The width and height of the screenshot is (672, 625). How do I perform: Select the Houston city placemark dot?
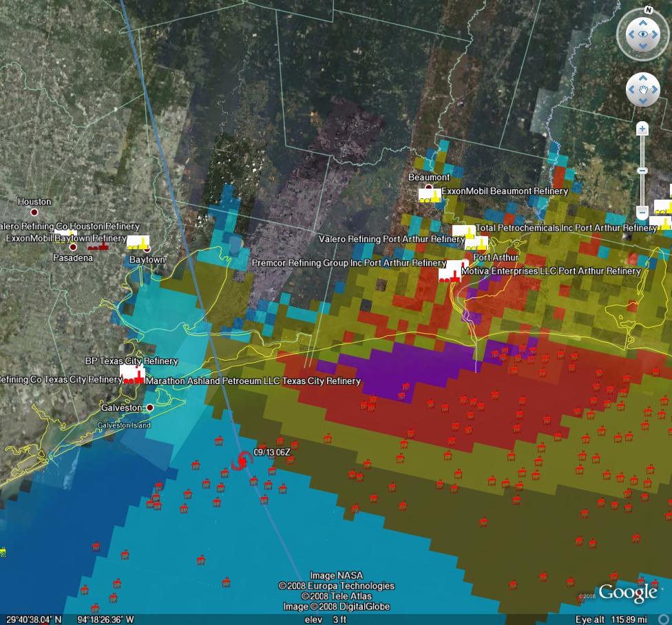tap(34, 212)
